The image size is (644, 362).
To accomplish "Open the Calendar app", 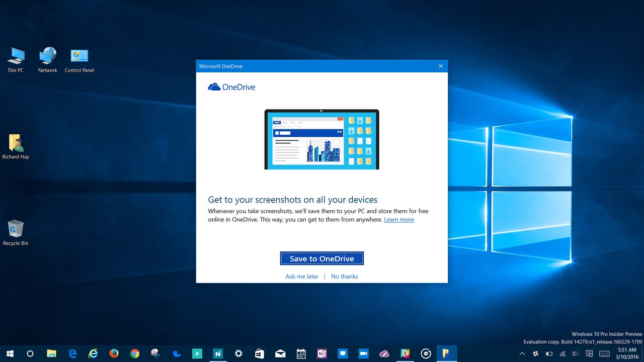I will pyautogui.click(x=301, y=353).
